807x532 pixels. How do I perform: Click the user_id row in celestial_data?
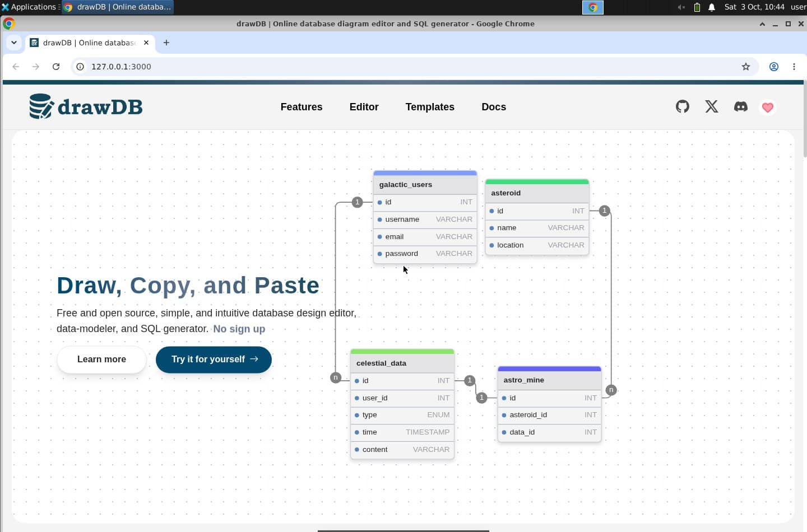click(x=402, y=398)
